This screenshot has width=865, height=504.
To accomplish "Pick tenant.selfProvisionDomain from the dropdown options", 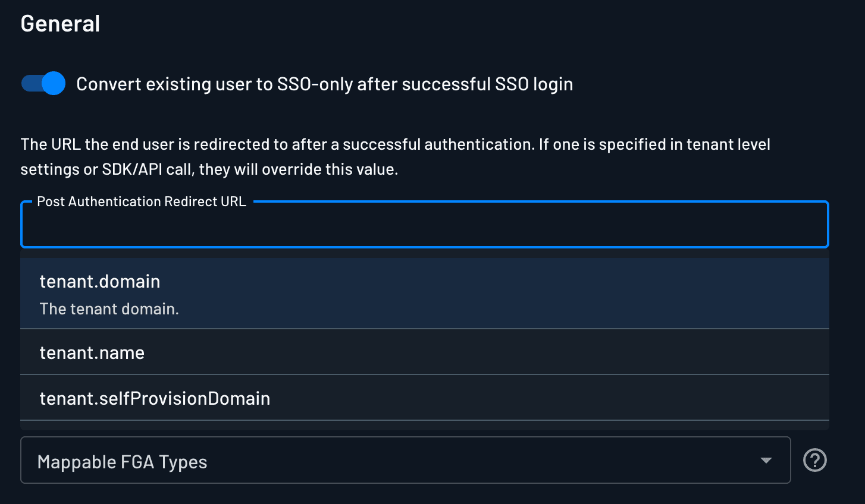I will pyautogui.click(x=155, y=398).
